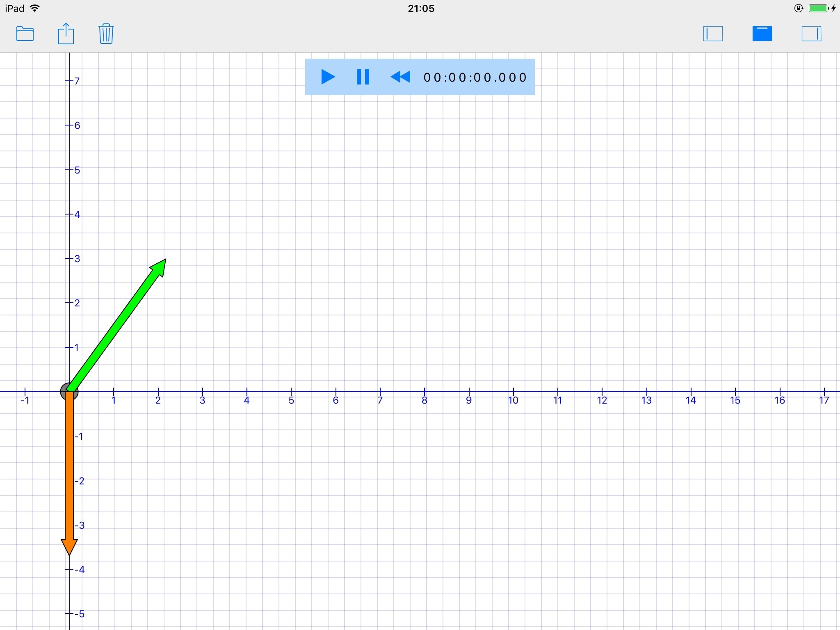Tap the Wi-Fi status icon
The width and height of the screenshot is (840, 630).
pyautogui.click(x=35, y=8)
